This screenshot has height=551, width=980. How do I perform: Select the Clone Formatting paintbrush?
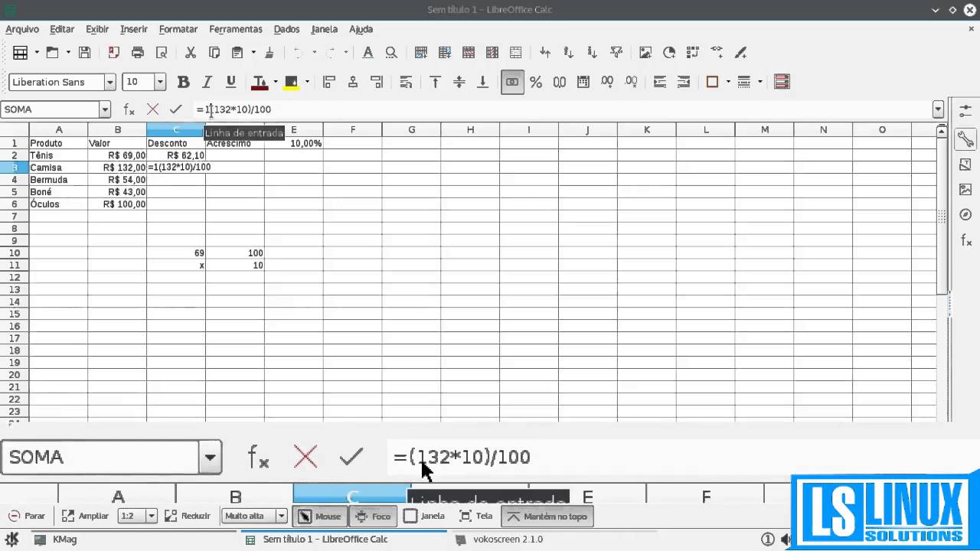pyautogui.click(x=269, y=53)
